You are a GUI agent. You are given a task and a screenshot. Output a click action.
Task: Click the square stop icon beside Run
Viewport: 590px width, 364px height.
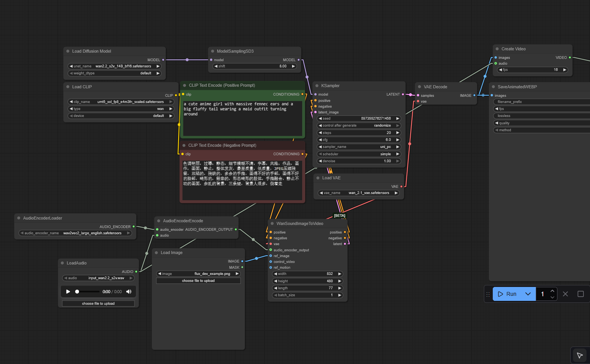[x=580, y=294]
